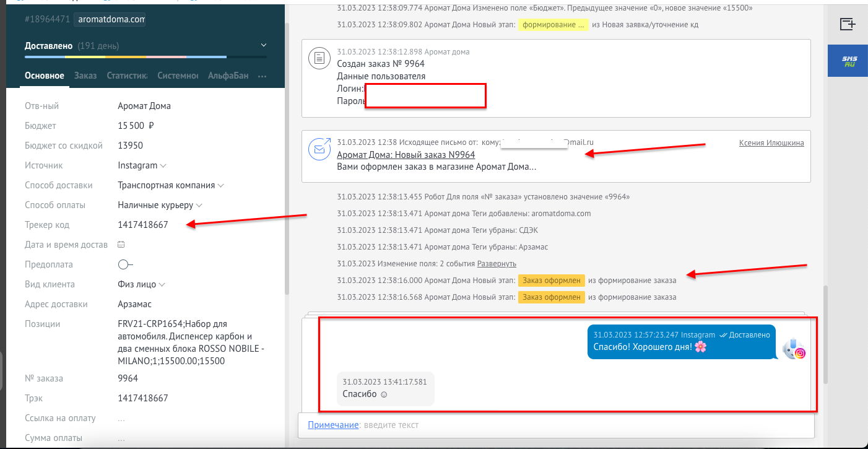The width and height of the screenshot is (868, 449).
Task: Click the deal pipeline stage progress bar
Action: [145, 57]
